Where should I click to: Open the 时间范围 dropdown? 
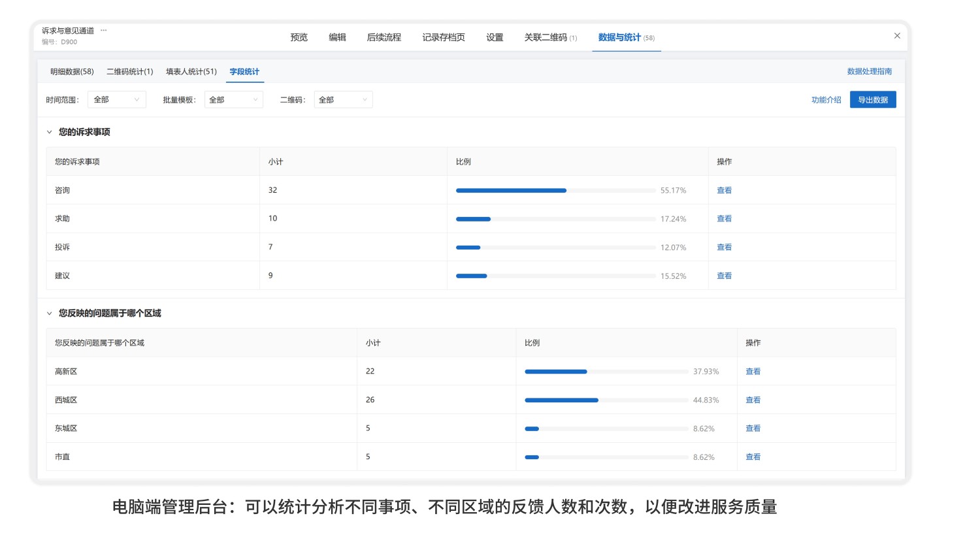(x=117, y=100)
